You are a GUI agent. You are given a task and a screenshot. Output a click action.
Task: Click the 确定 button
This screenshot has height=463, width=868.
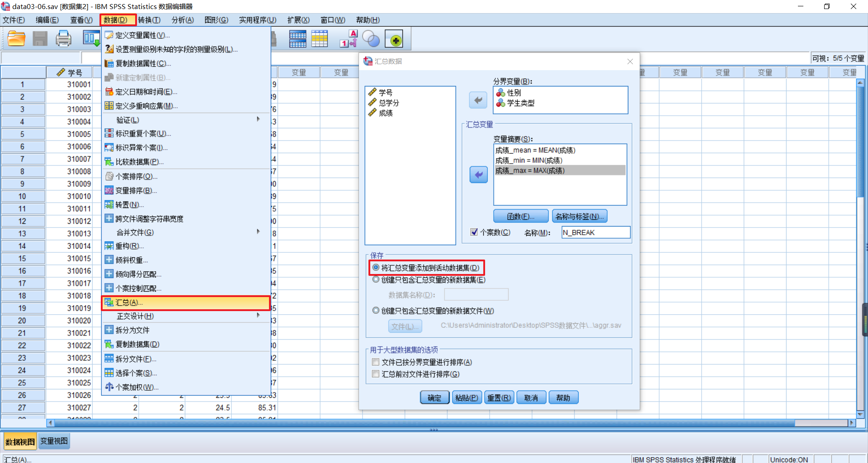(434, 398)
